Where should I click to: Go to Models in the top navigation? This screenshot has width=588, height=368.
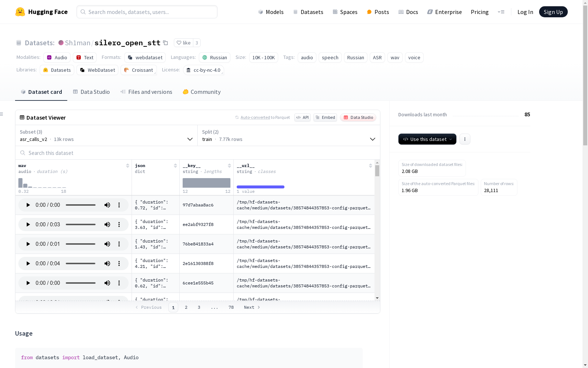271,12
